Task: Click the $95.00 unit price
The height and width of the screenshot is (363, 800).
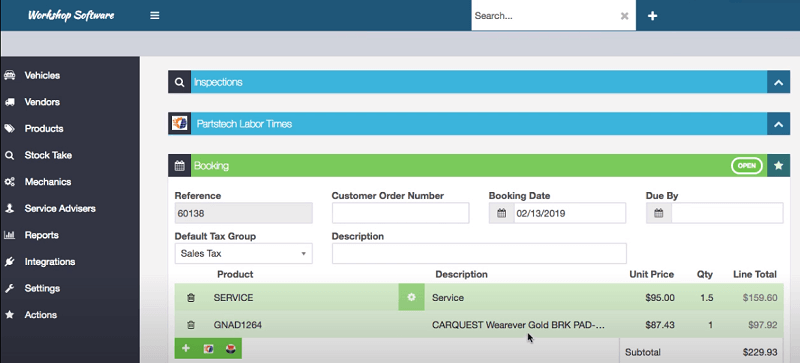Action: point(660,298)
